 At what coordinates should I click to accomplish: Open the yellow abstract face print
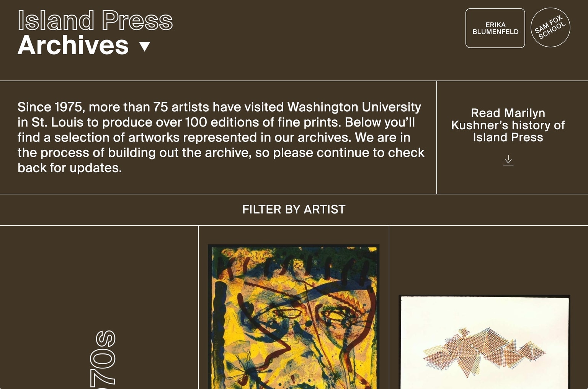point(294,317)
